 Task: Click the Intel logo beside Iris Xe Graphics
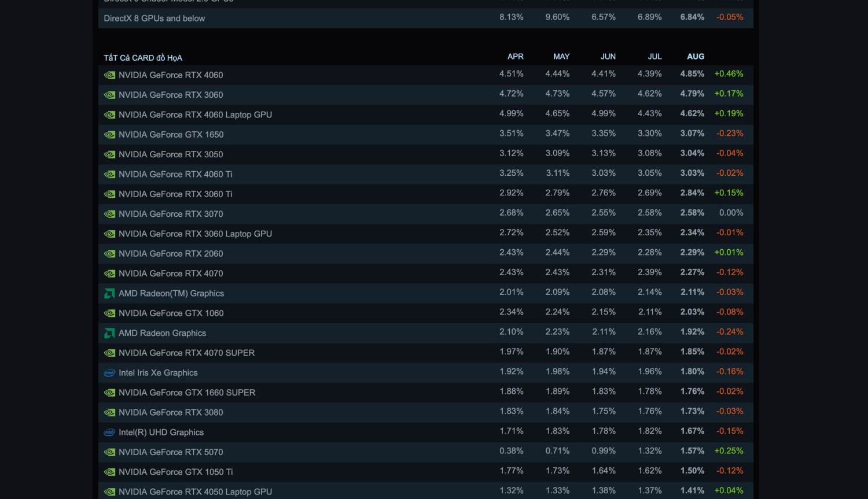[109, 373]
